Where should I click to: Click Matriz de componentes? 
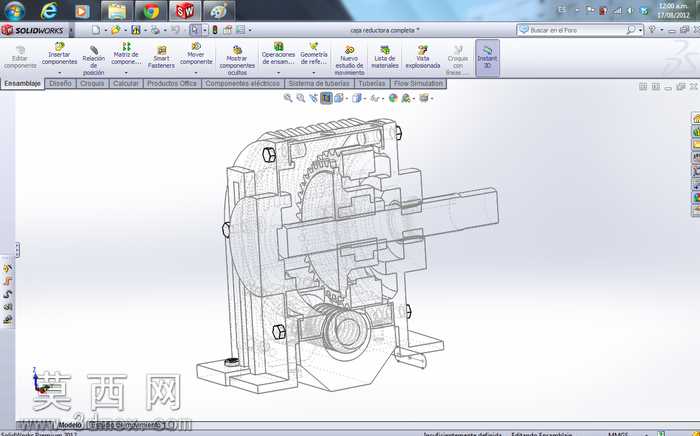point(126,54)
